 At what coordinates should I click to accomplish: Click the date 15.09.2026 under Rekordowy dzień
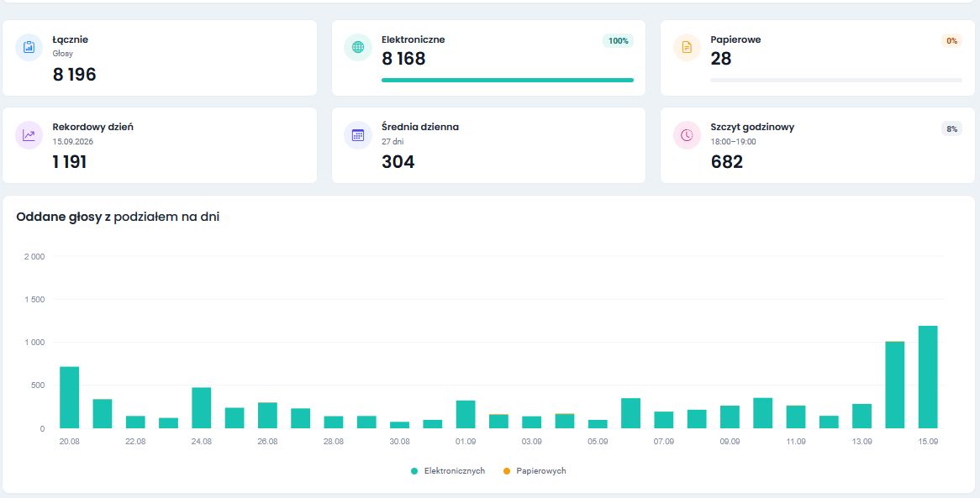(x=72, y=142)
